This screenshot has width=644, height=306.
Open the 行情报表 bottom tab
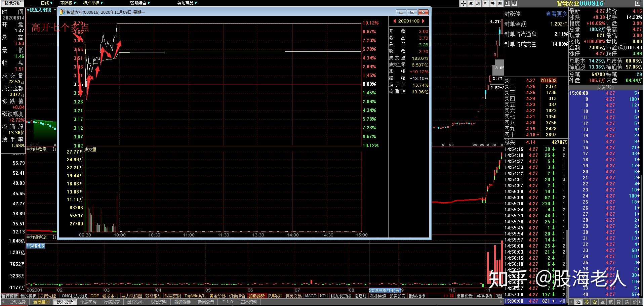click(112, 302)
